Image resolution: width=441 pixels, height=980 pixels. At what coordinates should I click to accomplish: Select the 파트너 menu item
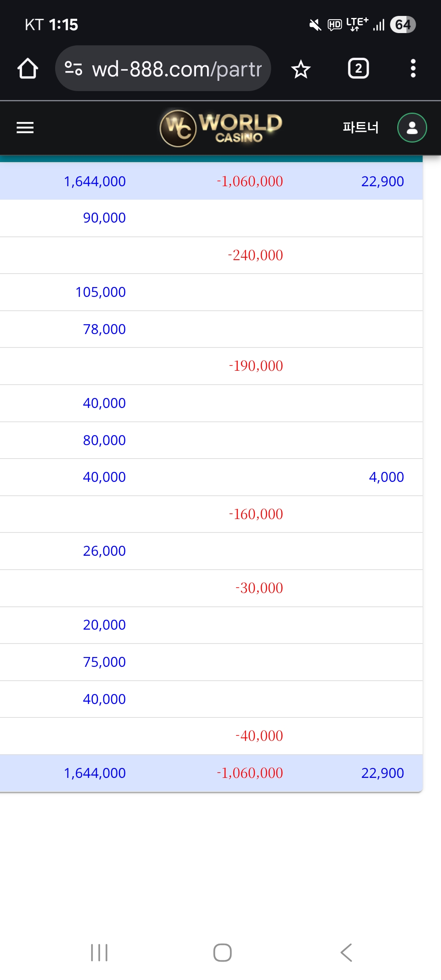[361, 128]
